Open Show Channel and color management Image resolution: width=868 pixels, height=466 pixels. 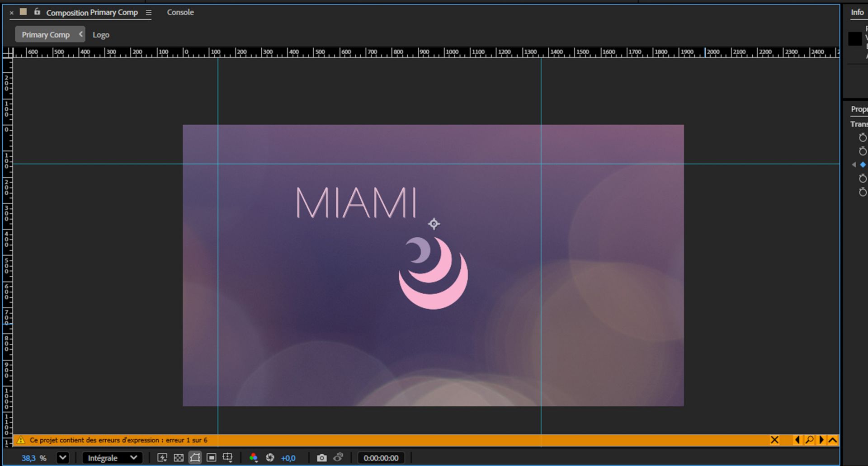[x=254, y=458]
